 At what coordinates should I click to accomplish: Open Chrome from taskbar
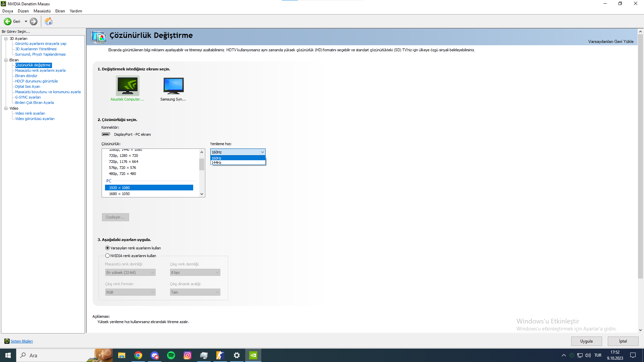[x=138, y=355]
